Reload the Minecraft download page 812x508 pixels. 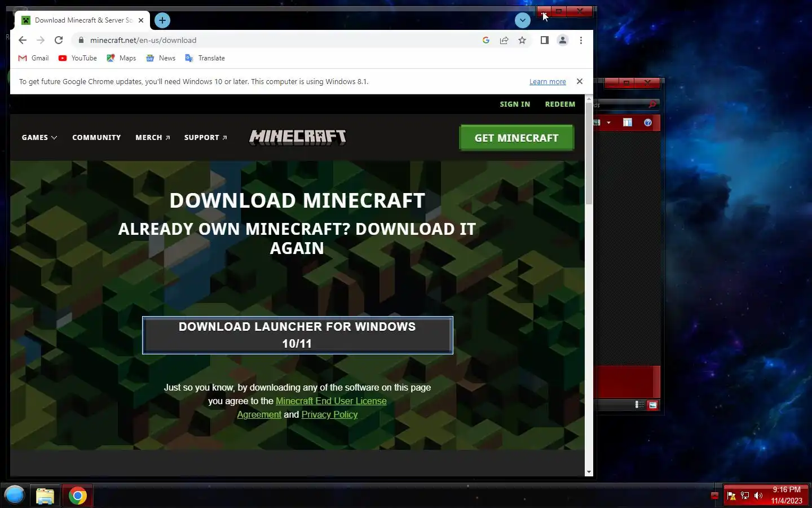[x=59, y=40]
